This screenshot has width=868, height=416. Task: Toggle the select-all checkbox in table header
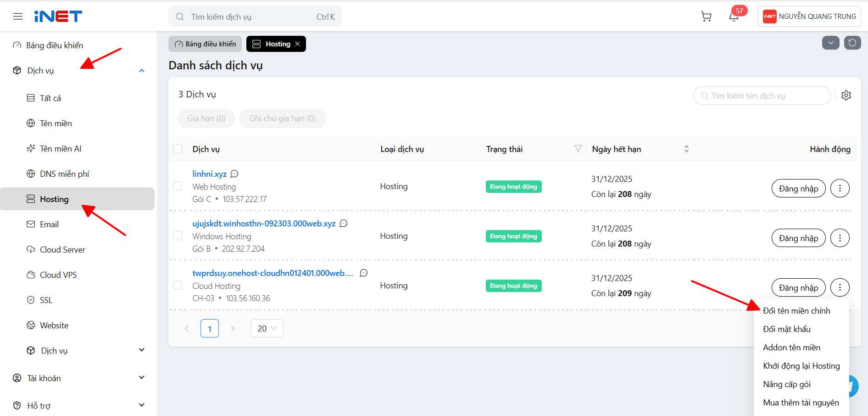point(178,149)
